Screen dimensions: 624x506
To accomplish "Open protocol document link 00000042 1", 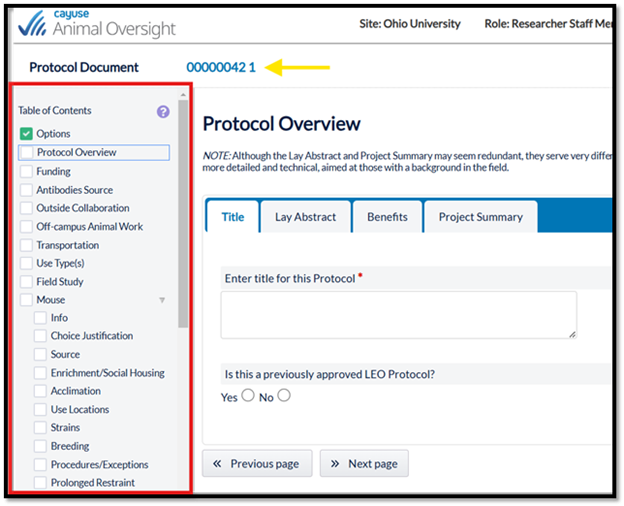I will (x=221, y=68).
